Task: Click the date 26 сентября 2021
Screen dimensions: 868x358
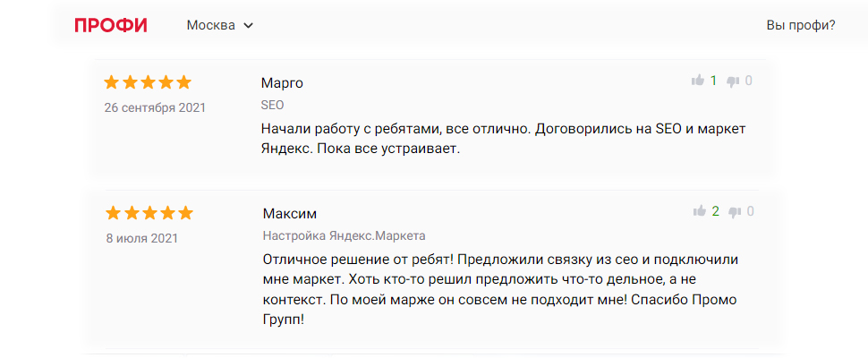Action: 155,107
